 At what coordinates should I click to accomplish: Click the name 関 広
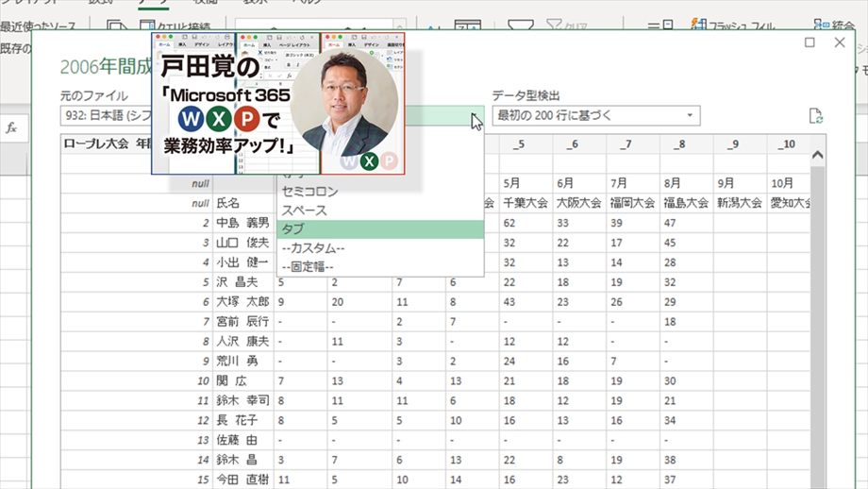click(x=232, y=381)
